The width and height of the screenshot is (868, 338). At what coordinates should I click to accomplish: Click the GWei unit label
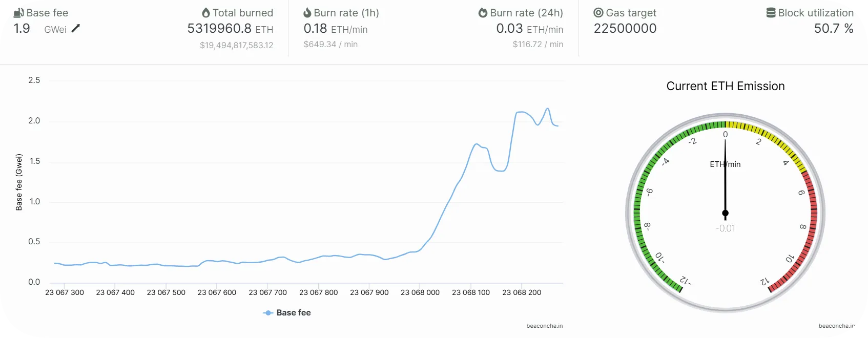pos(55,30)
